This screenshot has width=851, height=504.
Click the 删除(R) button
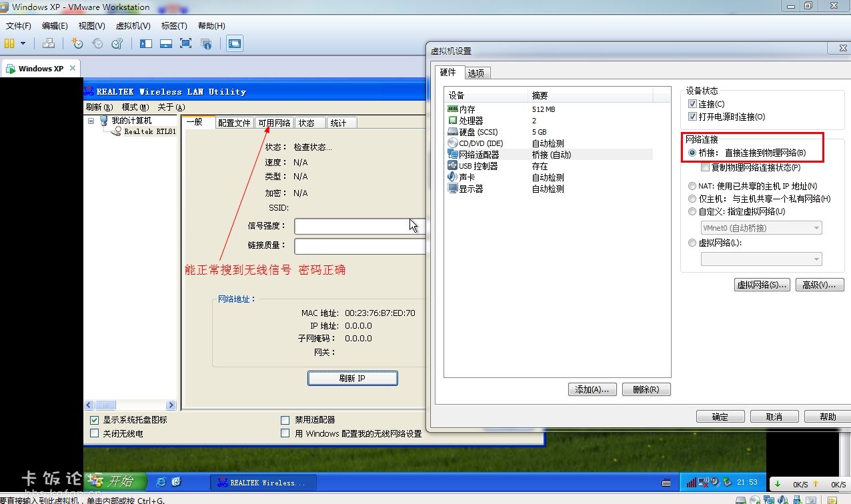tap(646, 389)
